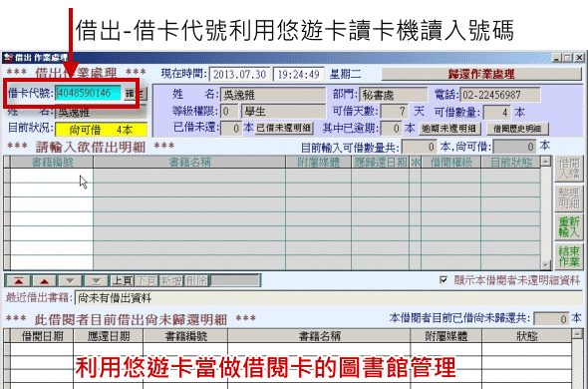Viewport: 588px width, 389px height.
Task: Toggle 顯示本借閱者未還明細資料 checkbox
Action: pyautogui.click(x=443, y=280)
